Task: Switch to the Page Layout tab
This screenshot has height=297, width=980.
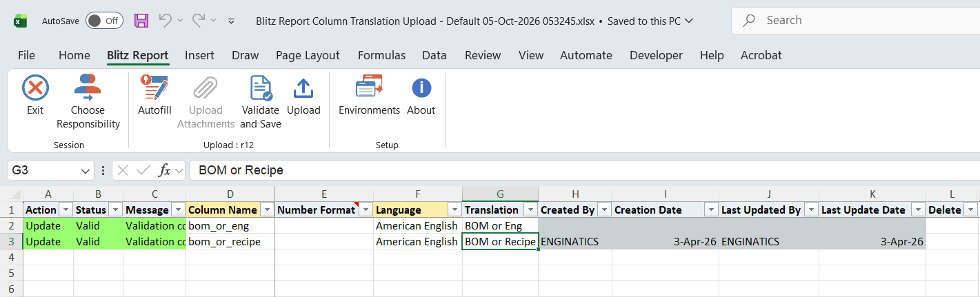Action: tap(308, 55)
